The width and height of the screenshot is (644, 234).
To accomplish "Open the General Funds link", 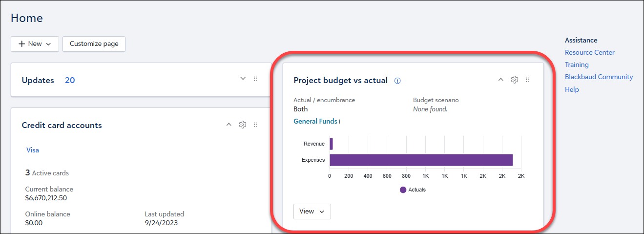I will click(x=315, y=122).
